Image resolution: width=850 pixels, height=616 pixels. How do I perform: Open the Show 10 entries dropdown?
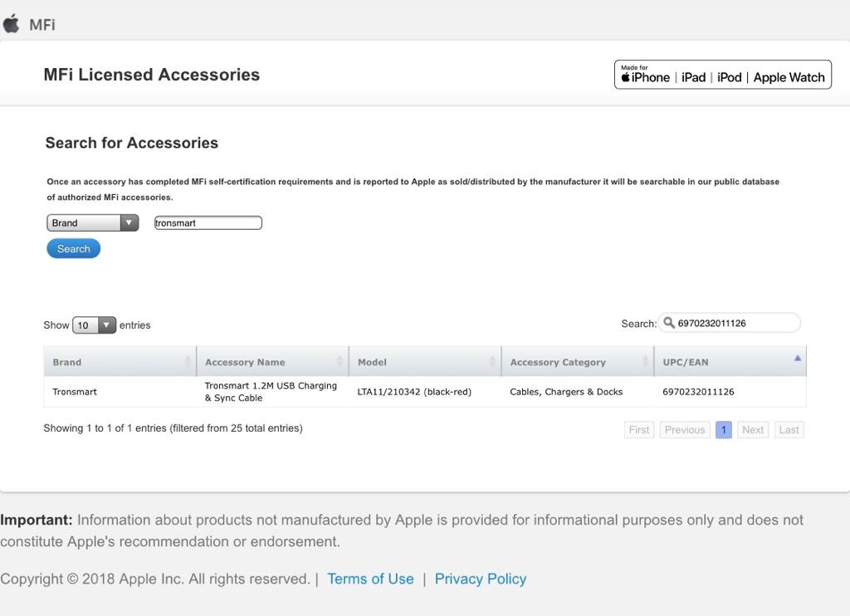[x=94, y=325]
